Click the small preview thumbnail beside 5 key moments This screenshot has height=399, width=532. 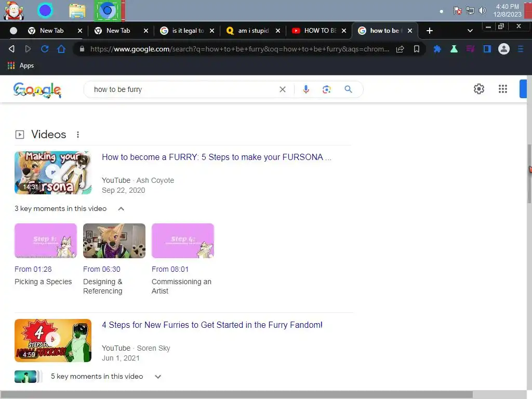point(26,377)
